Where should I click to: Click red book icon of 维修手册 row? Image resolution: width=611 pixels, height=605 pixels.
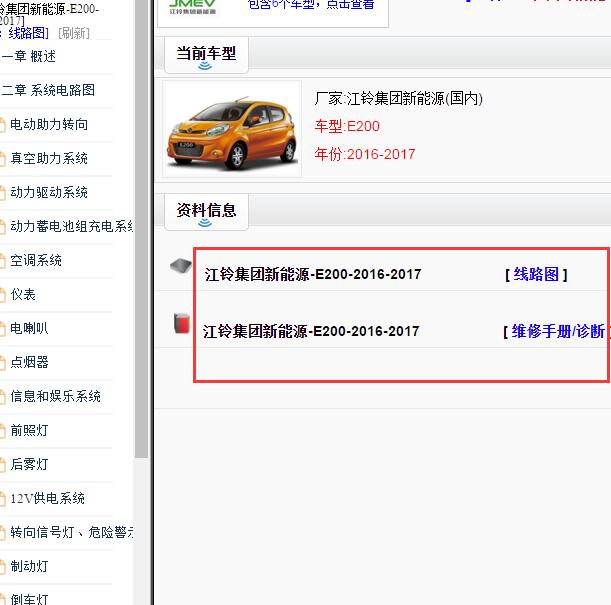182,323
